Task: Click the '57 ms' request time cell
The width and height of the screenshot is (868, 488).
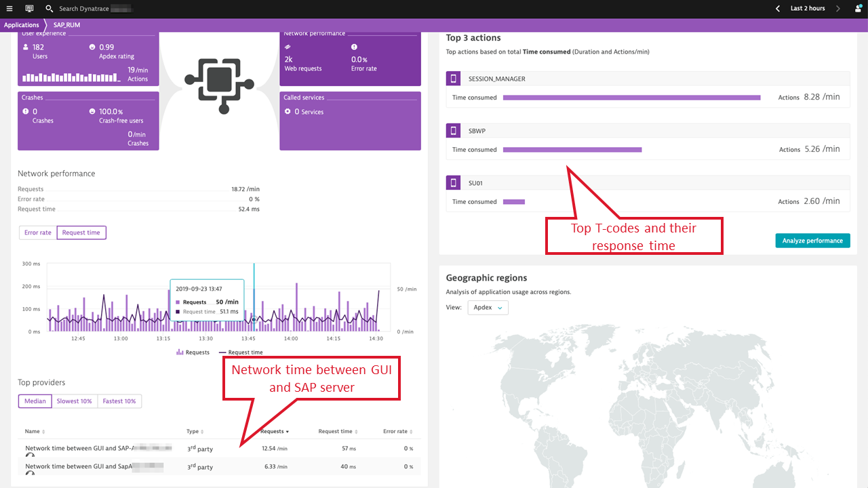Action: pos(349,448)
